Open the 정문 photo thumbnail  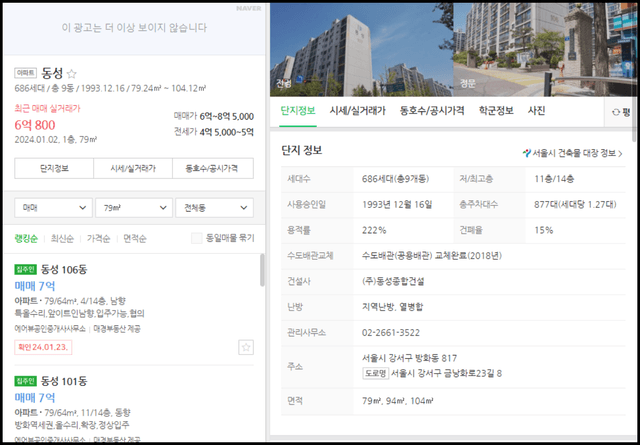(545, 50)
